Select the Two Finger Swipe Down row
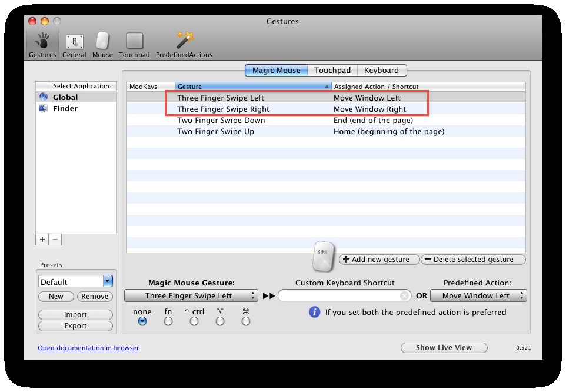The width and height of the screenshot is (566, 392). pyautogui.click(x=326, y=120)
